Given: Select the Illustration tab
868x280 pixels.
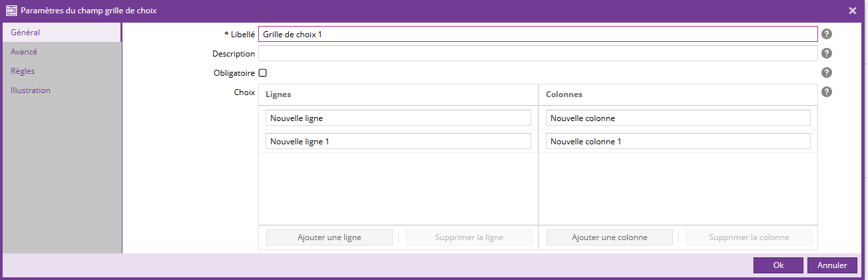Looking at the screenshot, I should click(x=61, y=90).
